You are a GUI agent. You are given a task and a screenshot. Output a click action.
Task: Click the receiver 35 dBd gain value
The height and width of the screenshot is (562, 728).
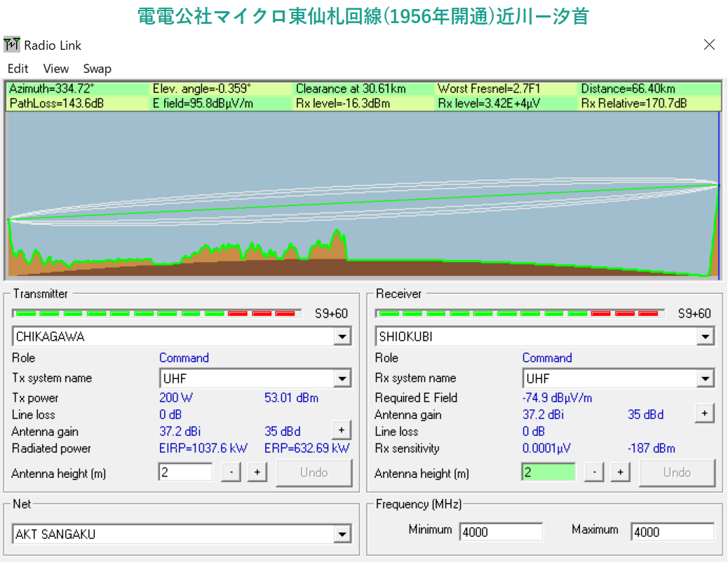(x=645, y=414)
